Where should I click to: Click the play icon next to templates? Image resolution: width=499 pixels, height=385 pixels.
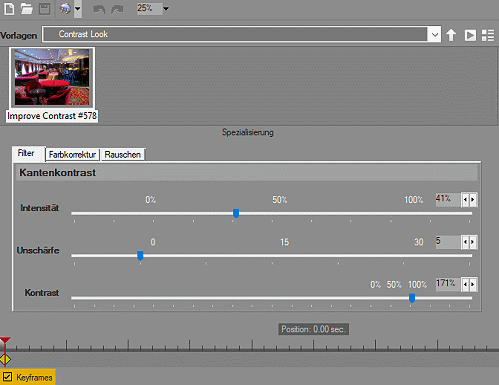[470, 35]
